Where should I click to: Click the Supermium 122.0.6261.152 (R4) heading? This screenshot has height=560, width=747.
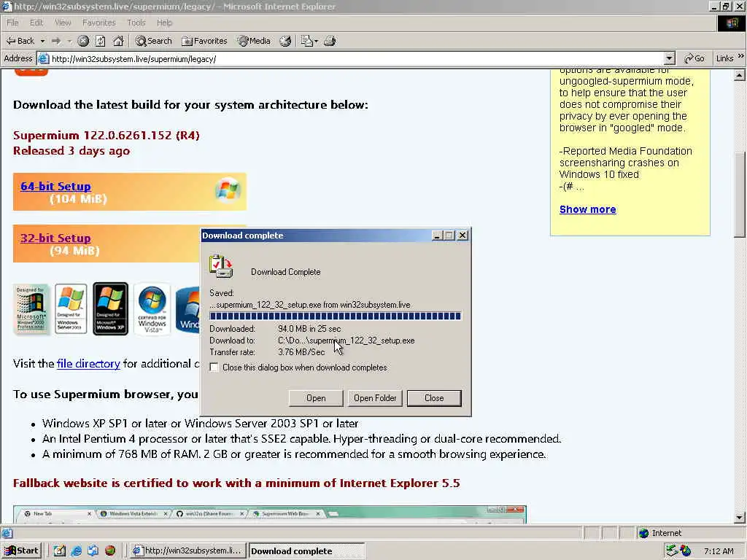[x=107, y=135]
